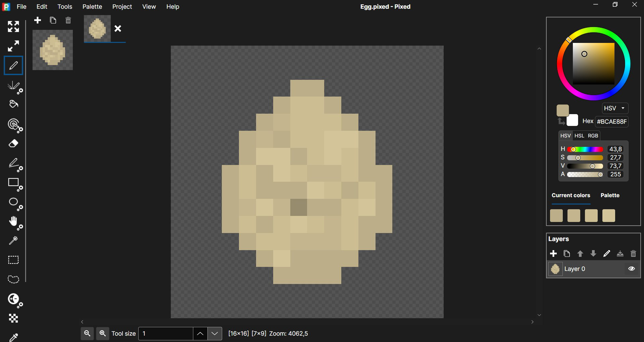
Task: Increase tool size with up arrow
Action: [200, 334]
